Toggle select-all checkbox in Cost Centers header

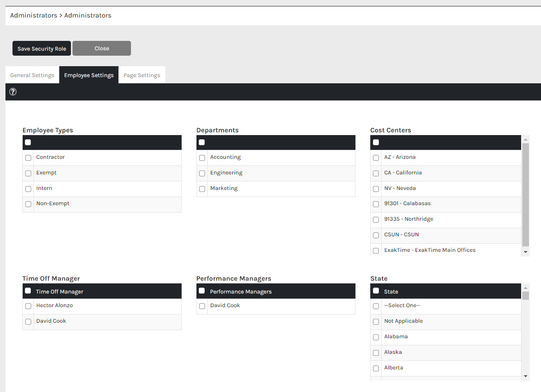pyautogui.click(x=376, y=142)
